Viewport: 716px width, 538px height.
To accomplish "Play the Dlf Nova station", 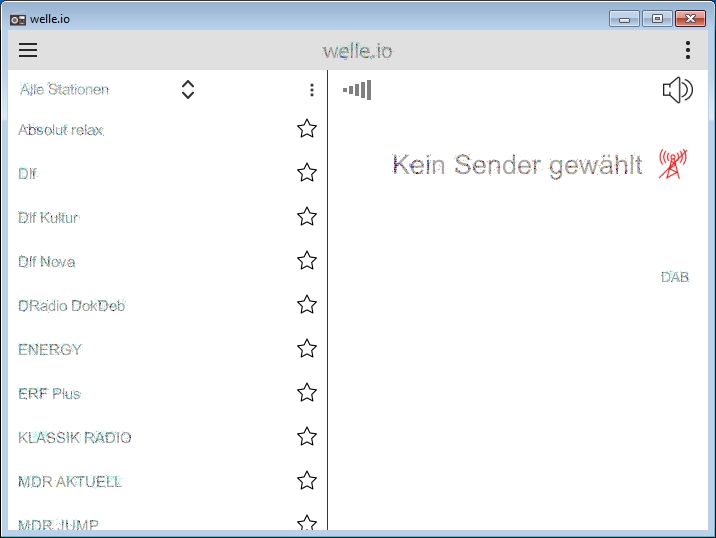I will coord(47,262).
